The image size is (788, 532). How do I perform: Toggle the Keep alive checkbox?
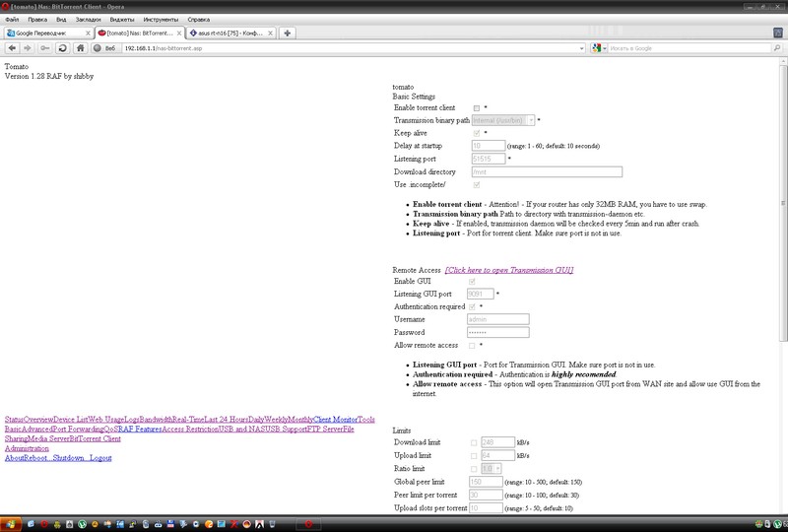tap(477, 133)
